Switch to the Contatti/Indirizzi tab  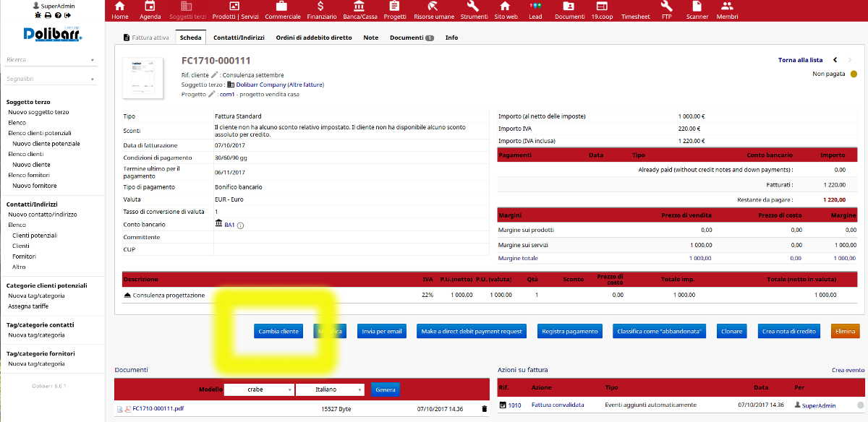pos(239,38)
